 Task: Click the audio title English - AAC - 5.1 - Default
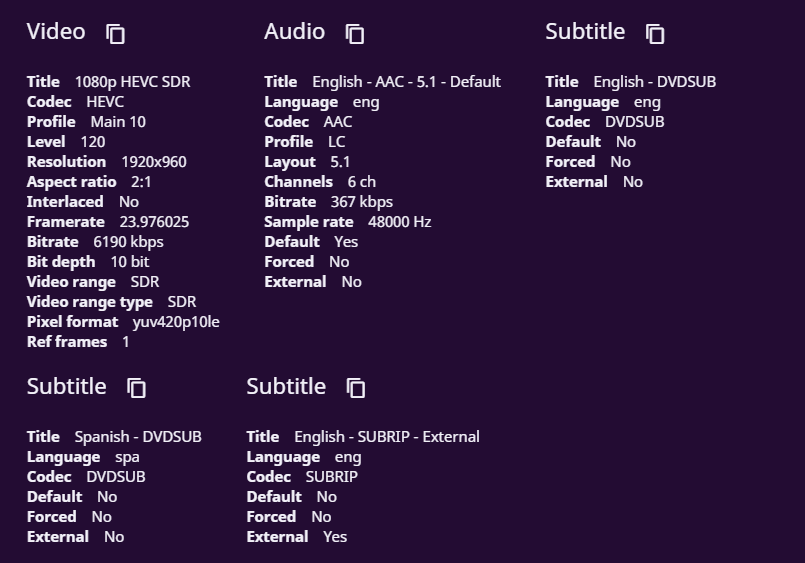(x=406, y=82)
